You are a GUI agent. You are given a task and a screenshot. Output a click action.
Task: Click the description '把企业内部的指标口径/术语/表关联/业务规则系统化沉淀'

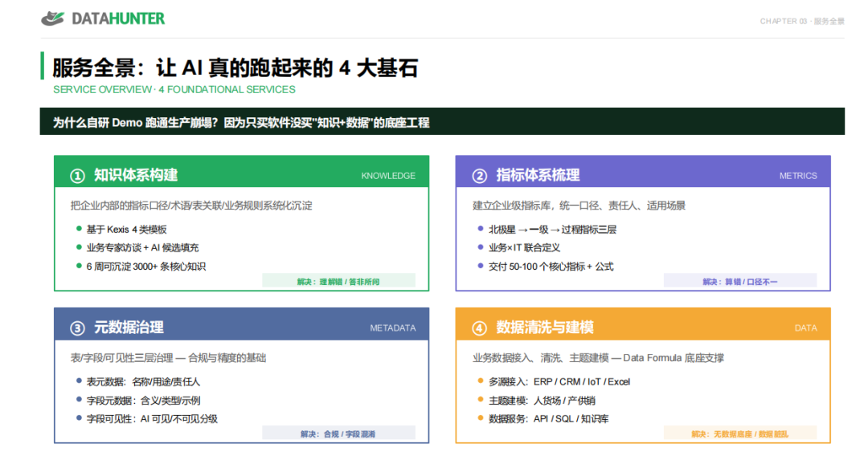click(191, 206)
